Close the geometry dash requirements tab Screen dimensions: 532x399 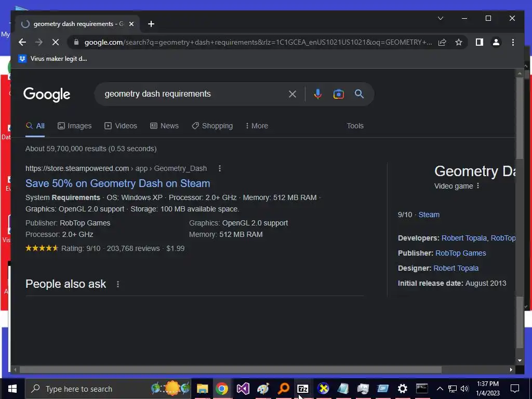coord(131,24)
